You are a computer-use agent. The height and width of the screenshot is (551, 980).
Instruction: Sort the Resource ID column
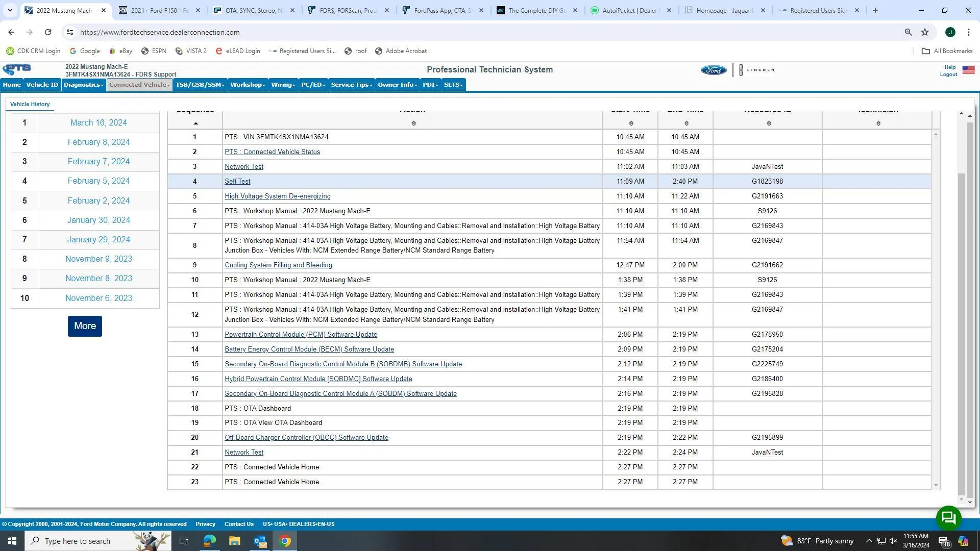point(769,123)
